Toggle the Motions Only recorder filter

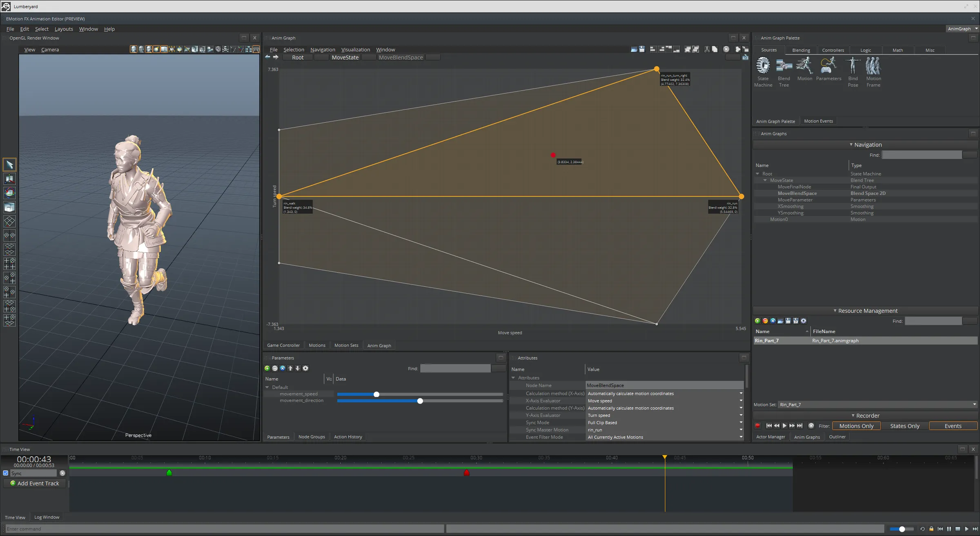coord(856,426)
